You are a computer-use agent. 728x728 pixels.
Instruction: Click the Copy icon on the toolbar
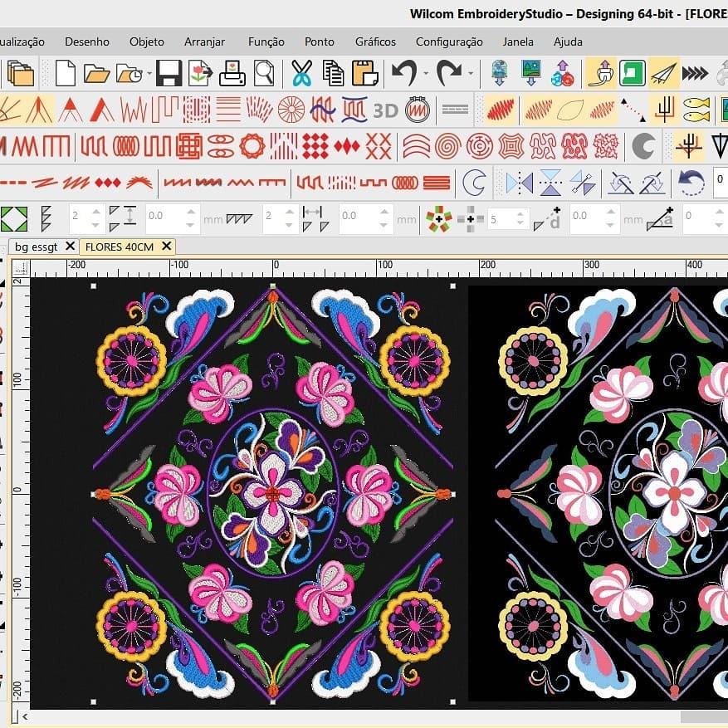[x=332, y=73]
